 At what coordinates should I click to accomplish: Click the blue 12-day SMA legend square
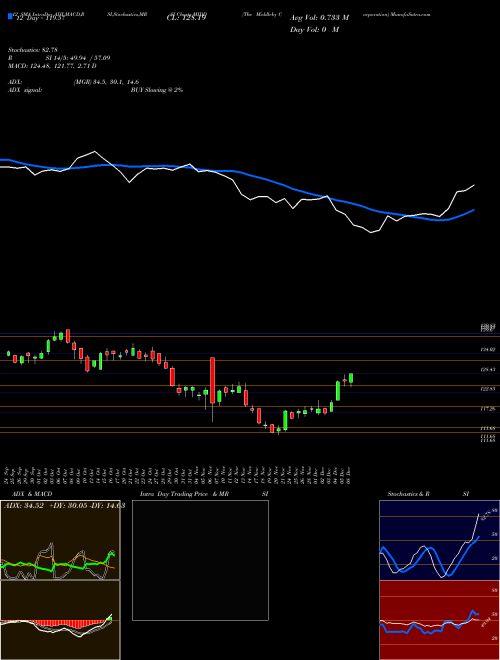(10, 17)
